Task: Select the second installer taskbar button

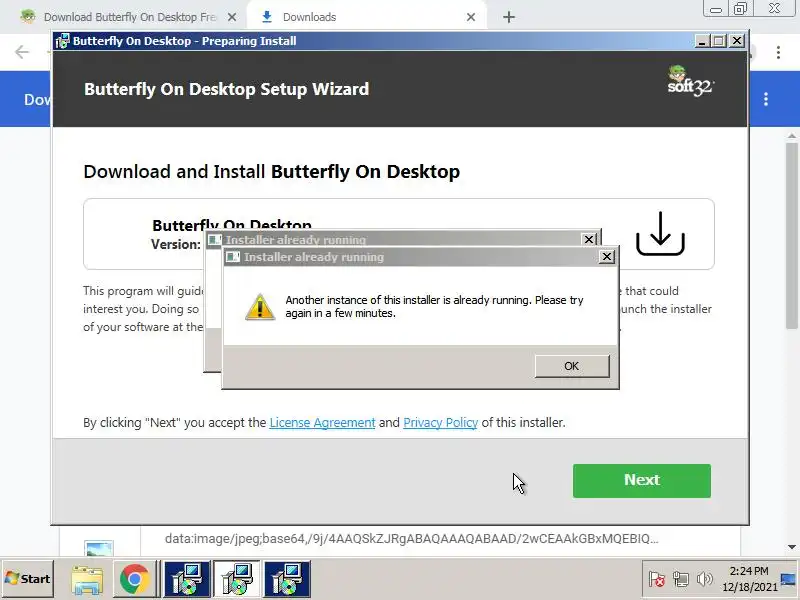Action: pos(237,579)
